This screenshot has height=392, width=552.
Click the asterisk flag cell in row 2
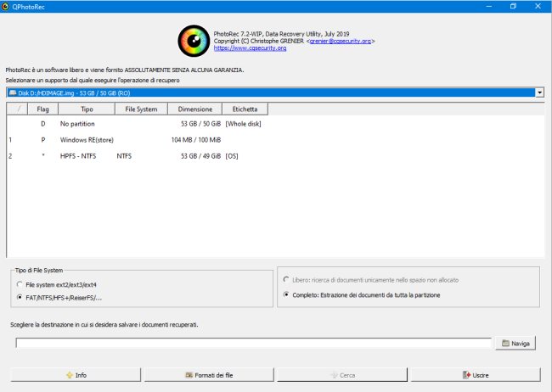click(43, 155)
